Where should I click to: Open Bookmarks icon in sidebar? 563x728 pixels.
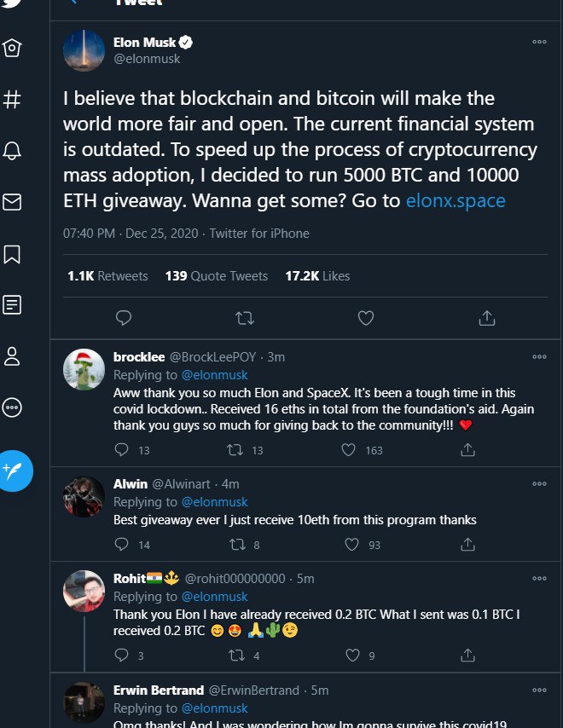13,254
